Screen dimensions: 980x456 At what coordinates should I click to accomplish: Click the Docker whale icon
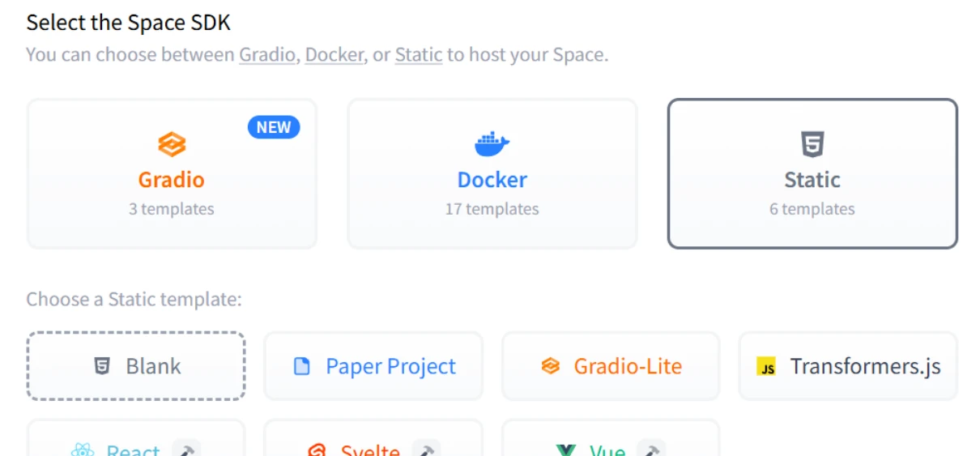click(492, 145)
